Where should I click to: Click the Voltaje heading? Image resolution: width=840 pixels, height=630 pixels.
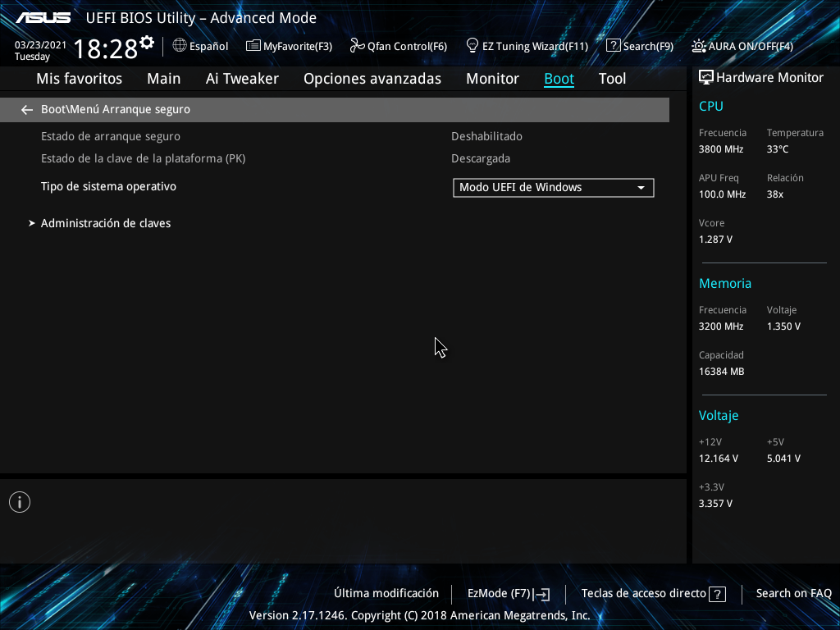click(719, 416)
